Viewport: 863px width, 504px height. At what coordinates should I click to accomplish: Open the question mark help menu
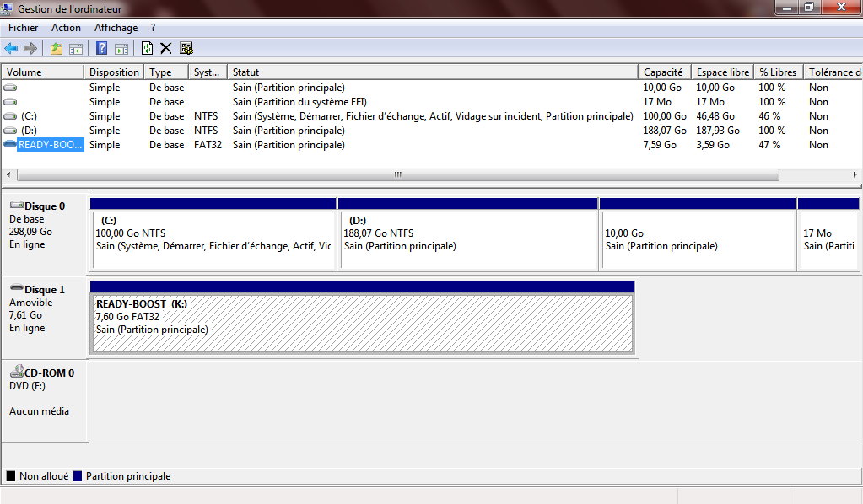153,28
